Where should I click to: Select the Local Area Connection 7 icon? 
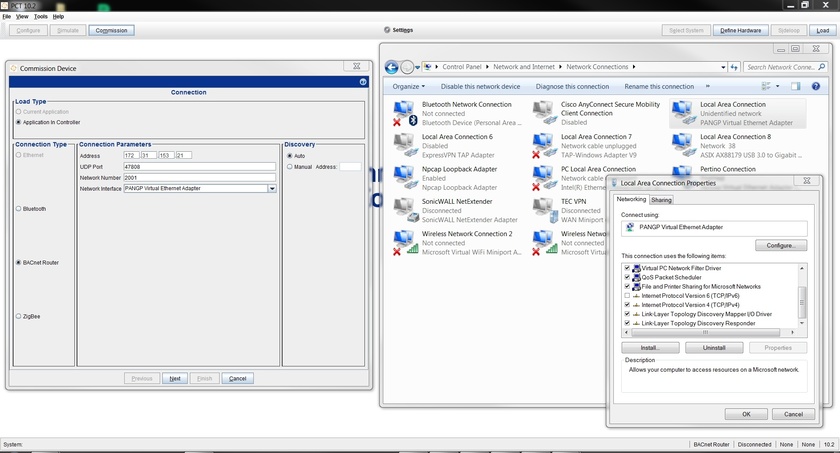[544, 146]
